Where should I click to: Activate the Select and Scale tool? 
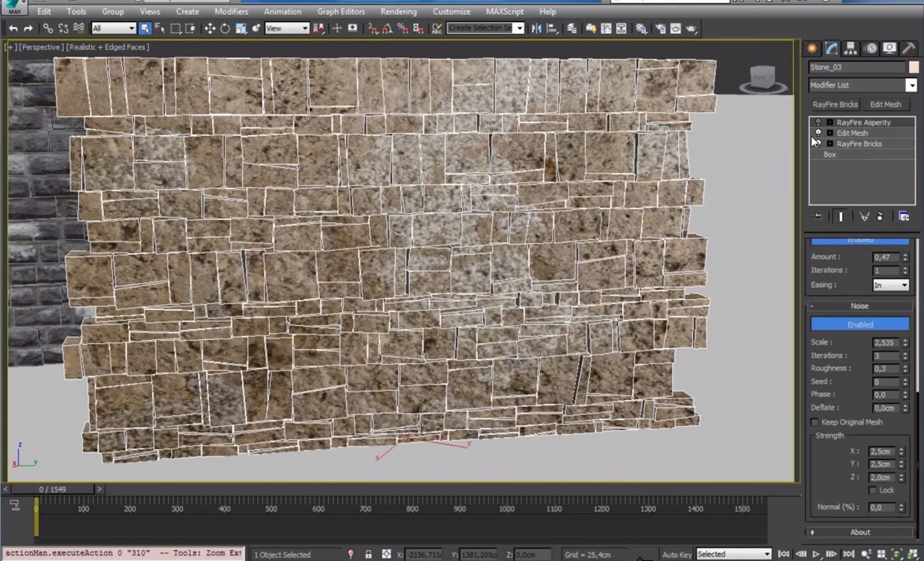pos(241,28)
